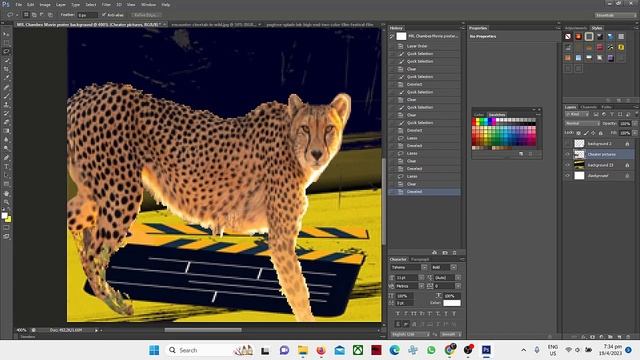Click the trash icon in History panel

(x=454, y=253)
